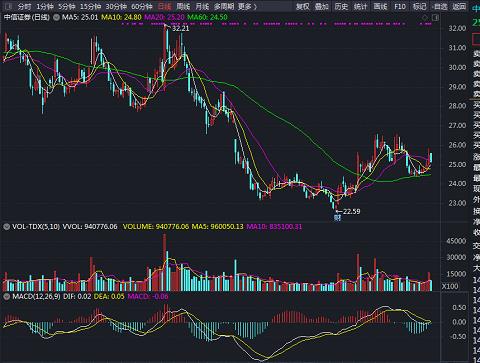Image resolution: width=480 pixels, height=363 pixels.
Task: Open indicator settings circle beside 中信证券(日线)
Action: 56,17
